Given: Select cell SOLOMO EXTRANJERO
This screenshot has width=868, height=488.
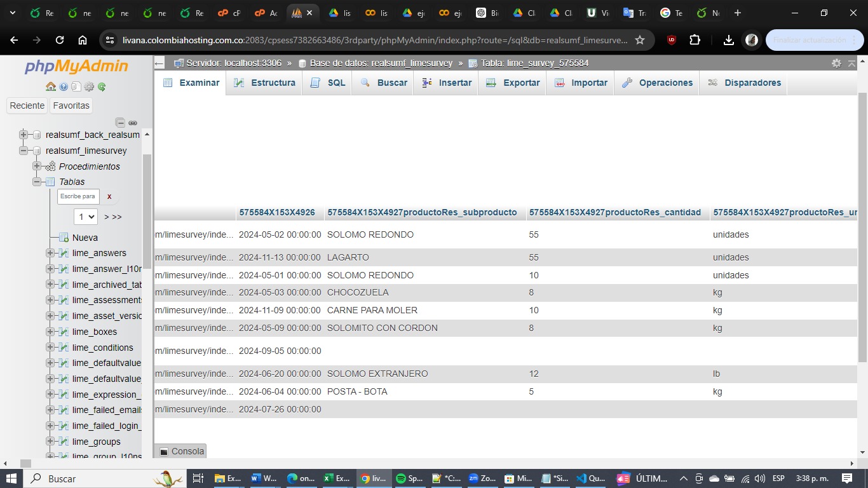Looking at the screenshot, I should (x=377, y=374).
